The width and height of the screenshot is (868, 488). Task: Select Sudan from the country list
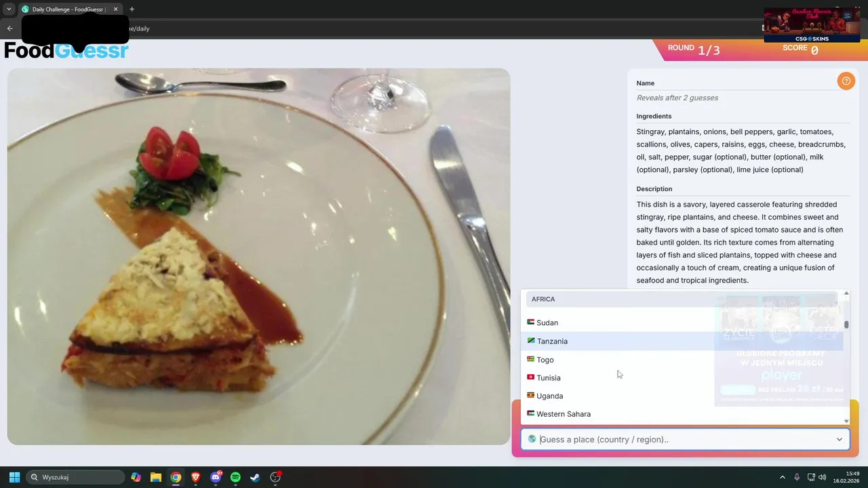click(682, 323)
